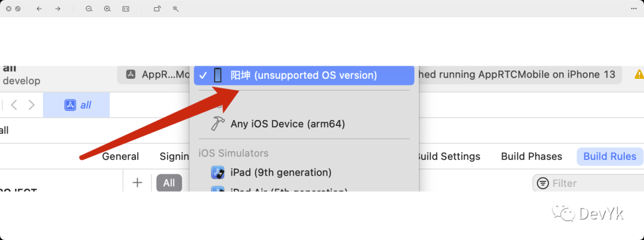
Task: Click the plus add button
Action: [x=137, y=183]
